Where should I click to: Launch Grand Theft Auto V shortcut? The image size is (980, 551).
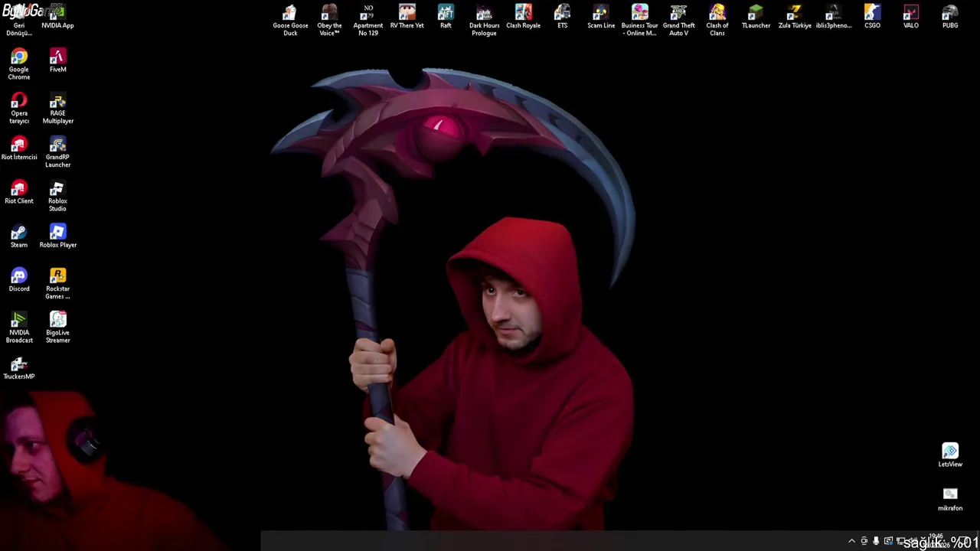click(x=678, y=20)
